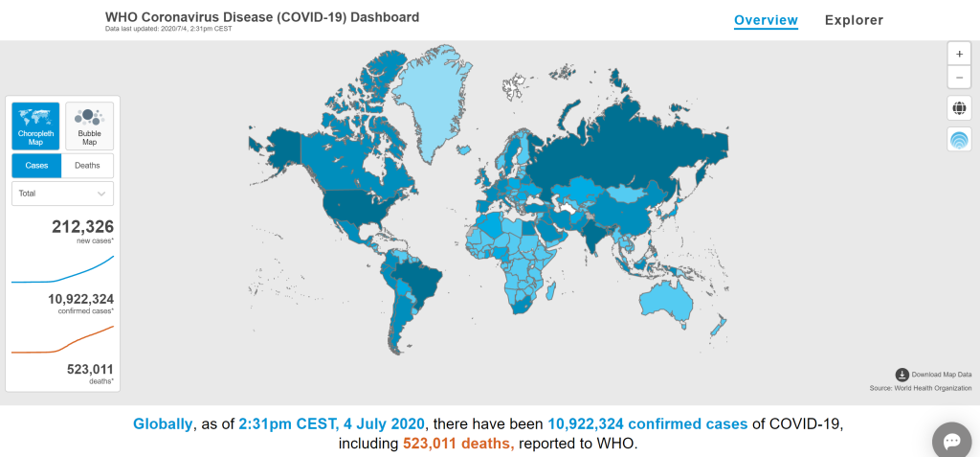Open the Overview tab
This screenshot has height=457, width=980.
click(x=766, y=20)
